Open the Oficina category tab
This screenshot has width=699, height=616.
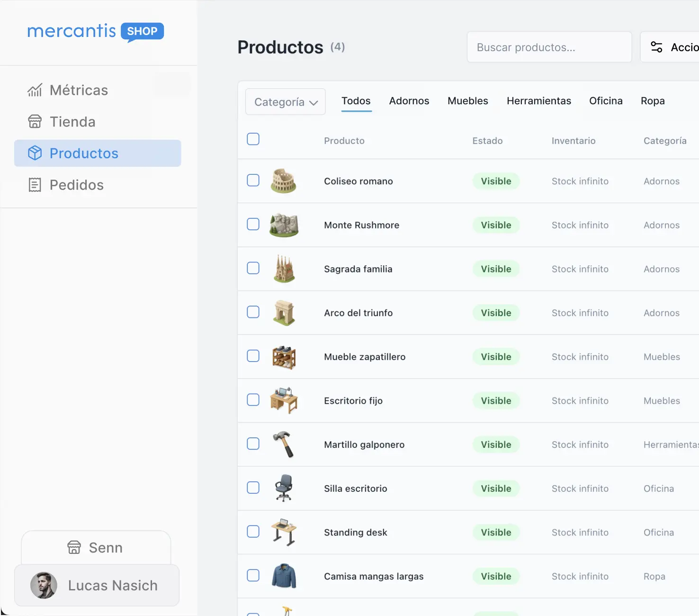click(605, 101)
